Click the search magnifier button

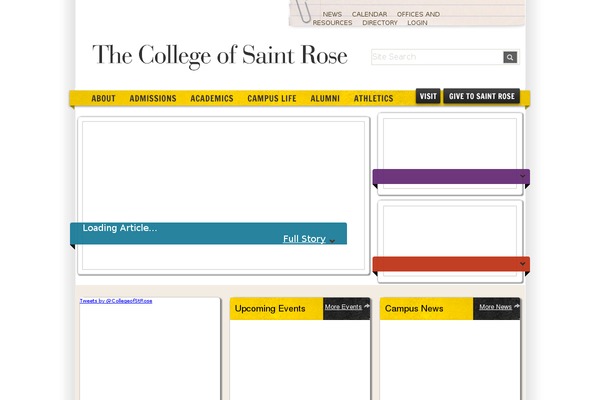(x=510, y=57)
